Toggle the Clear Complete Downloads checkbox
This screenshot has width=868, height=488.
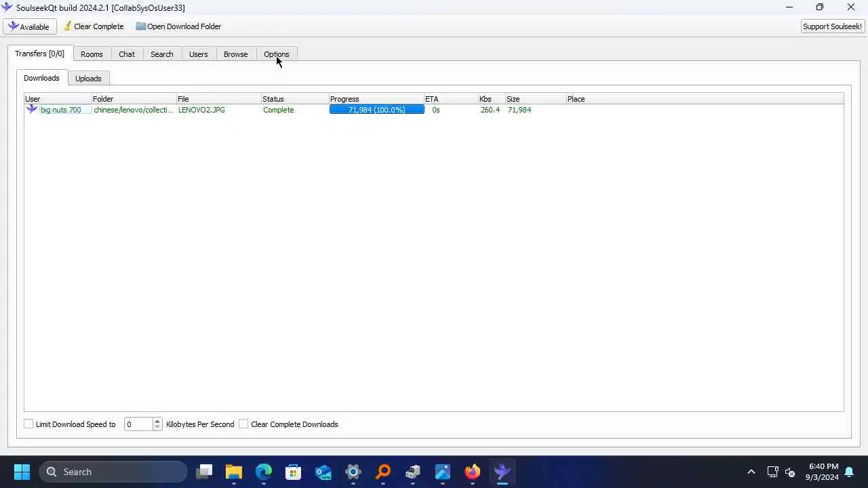tap(243, 424)
